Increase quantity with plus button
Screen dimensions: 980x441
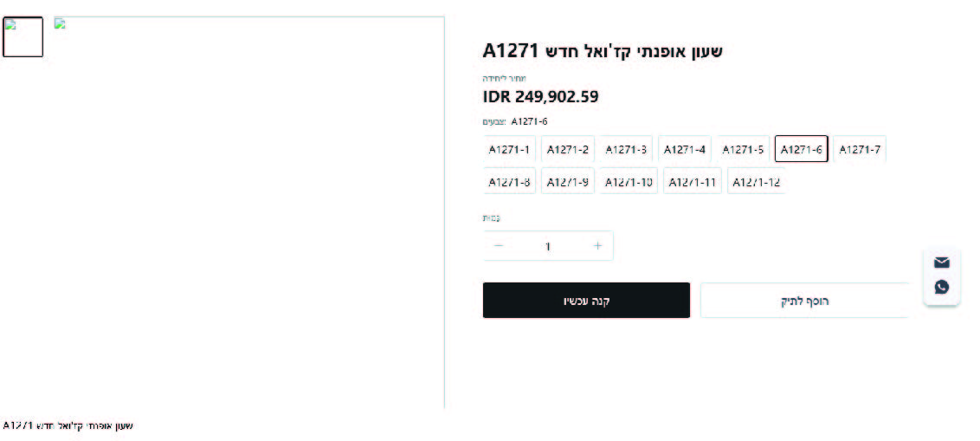(x=597, y=246)
